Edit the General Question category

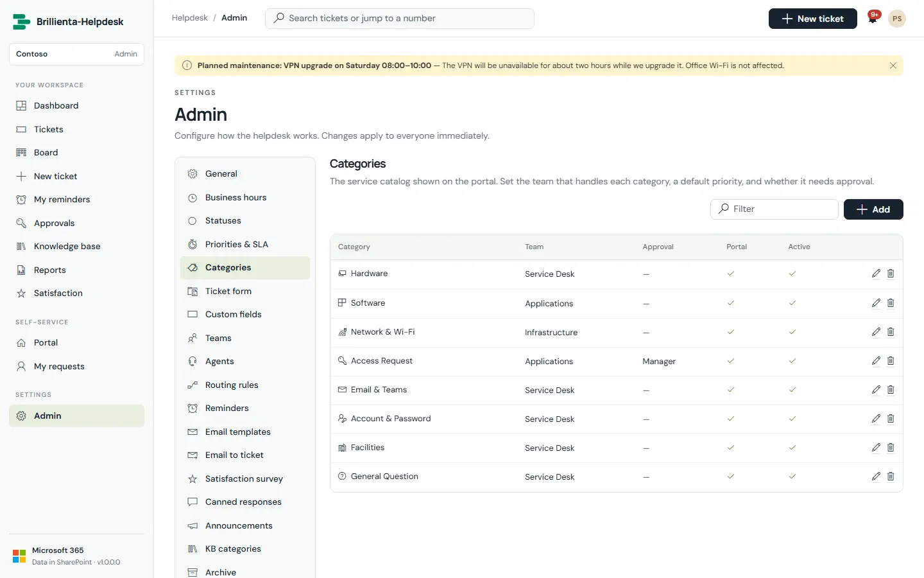[876, 477]
